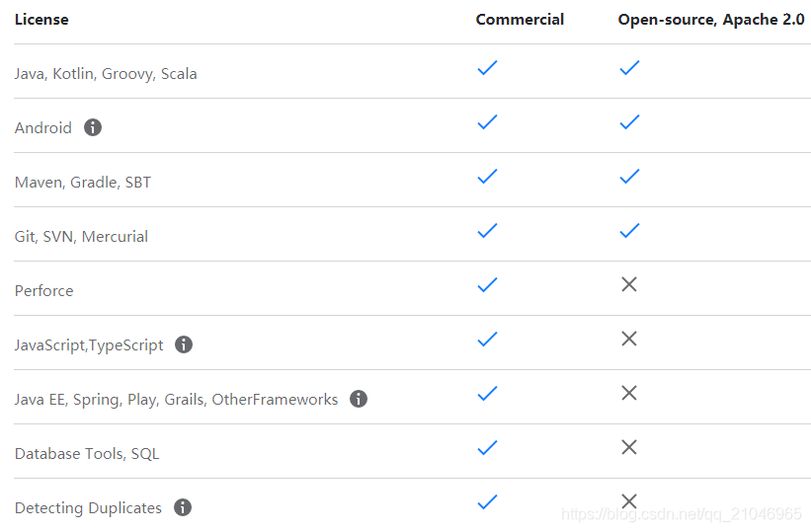Click Open-source checkmark for Android row

[629, 122]
